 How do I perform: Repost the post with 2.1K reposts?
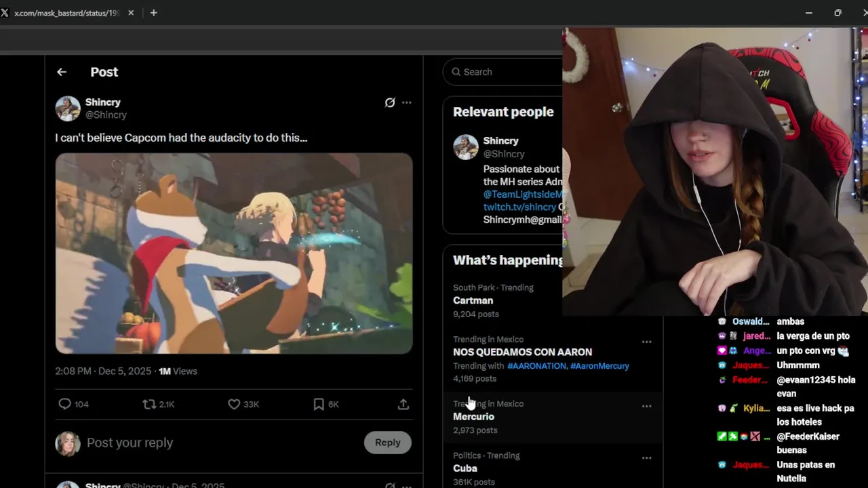point(149,404)
